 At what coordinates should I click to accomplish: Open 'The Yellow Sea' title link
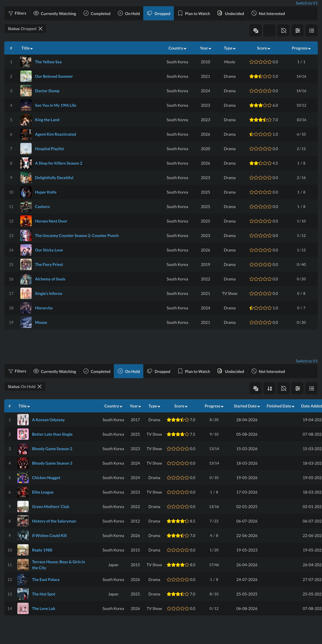pos(48,62)
